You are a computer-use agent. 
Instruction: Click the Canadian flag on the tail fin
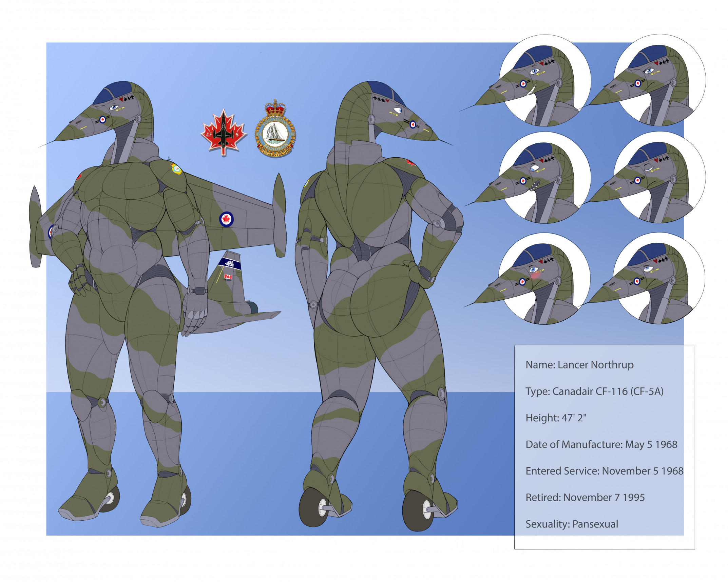(228, 277)
